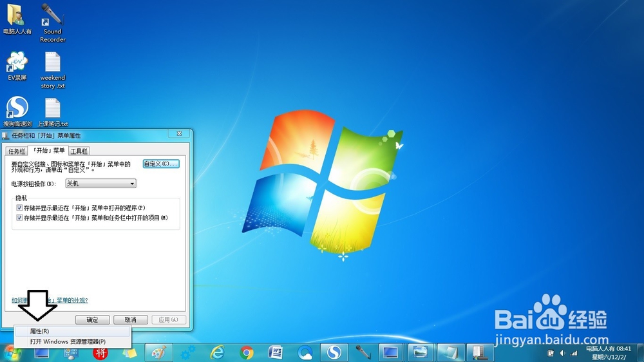Open the Sound Recorder desktop shortcut

click(53, 23)
